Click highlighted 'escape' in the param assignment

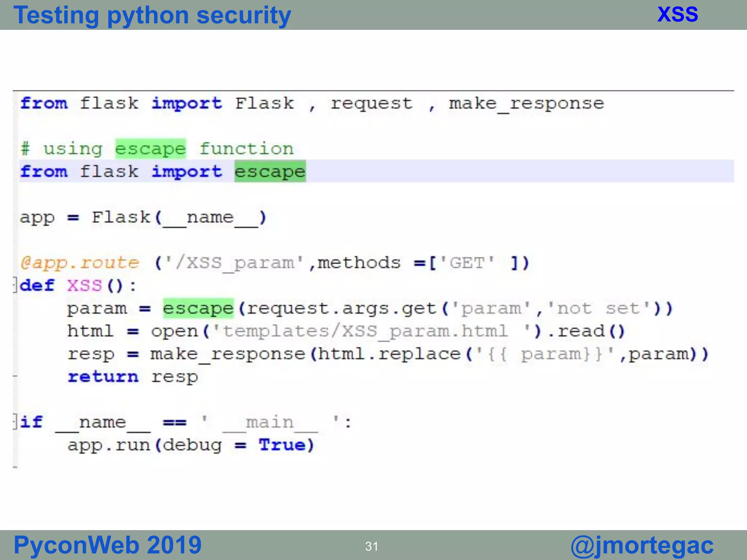pyautogui.click(x=198, y=308)
